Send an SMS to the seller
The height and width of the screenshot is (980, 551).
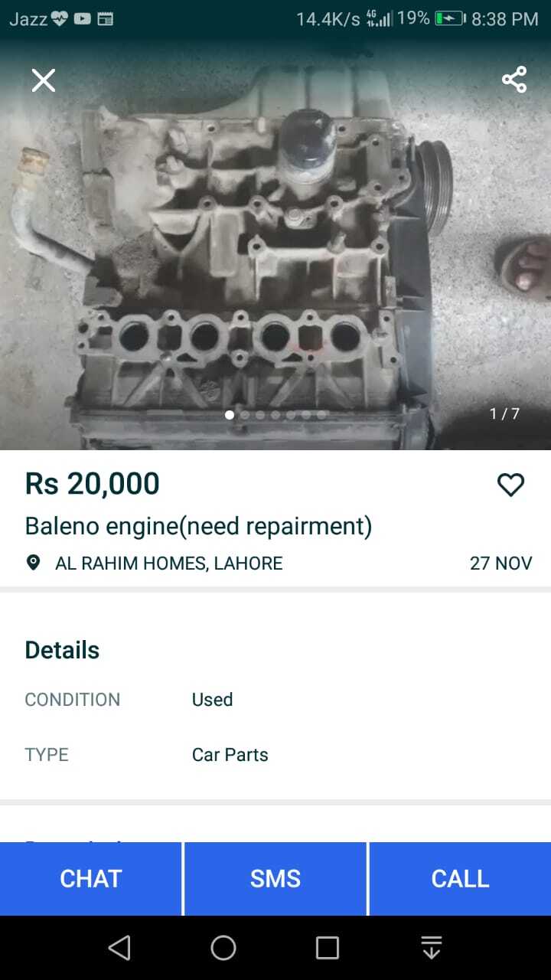(275, 879)
